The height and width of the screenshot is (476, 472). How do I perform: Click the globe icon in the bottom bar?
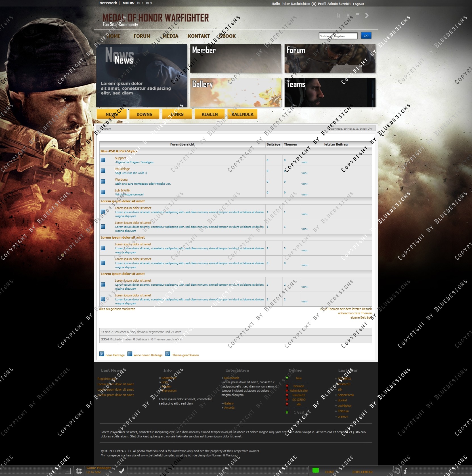(79, 471)
